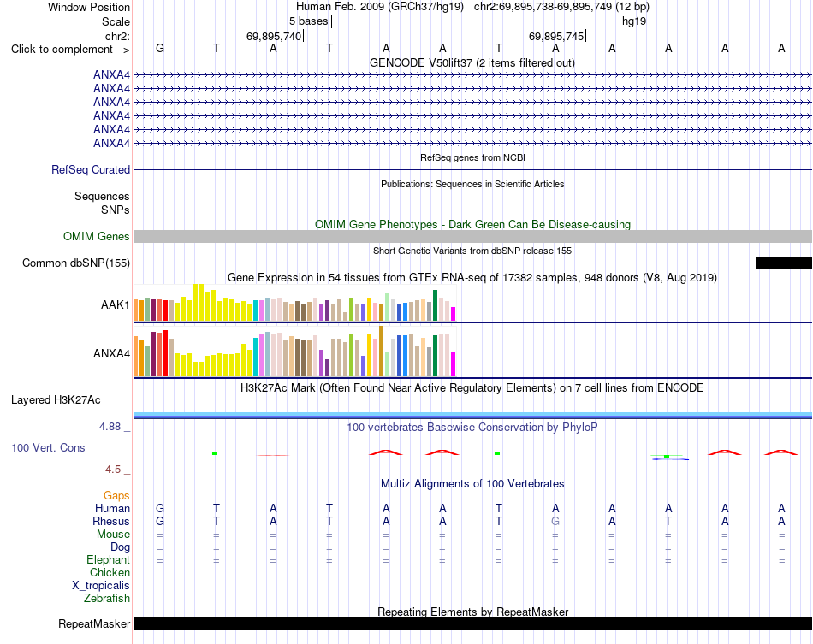Viewport: 813px width, 644px height.
Task: Click the magenta bar in ANXA4 expression chart
Action: [453, 364]
